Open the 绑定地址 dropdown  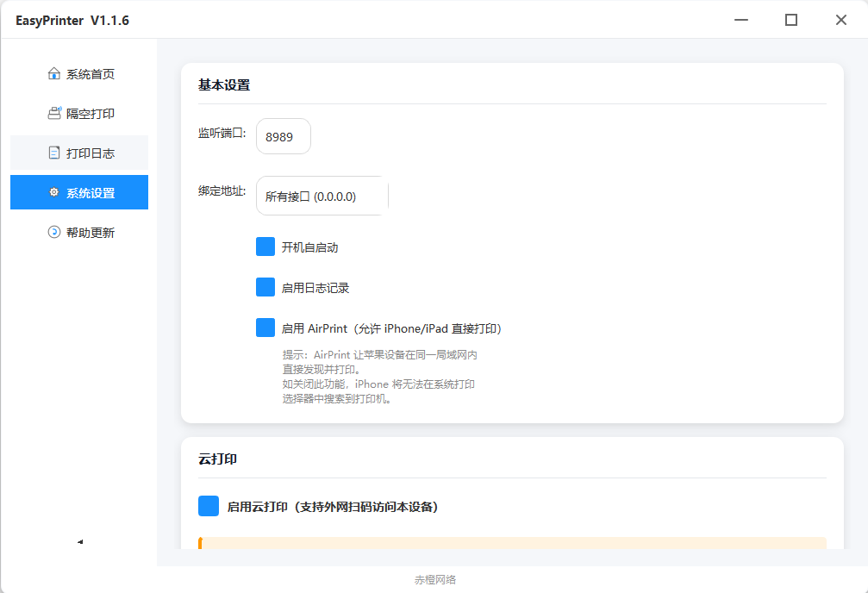pyautogui.click(x=322, y=196)
